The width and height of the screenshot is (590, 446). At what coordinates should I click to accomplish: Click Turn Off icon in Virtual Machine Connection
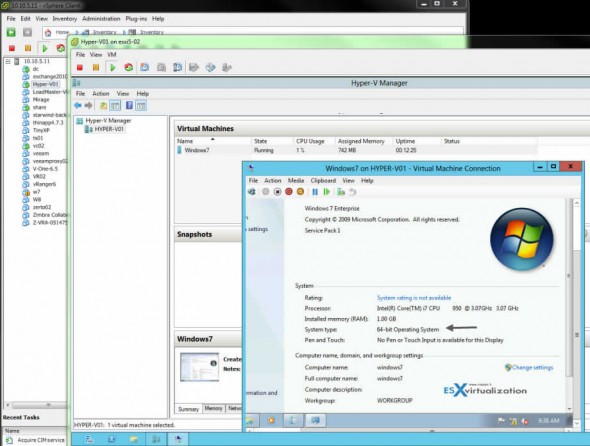click(277, 192)
